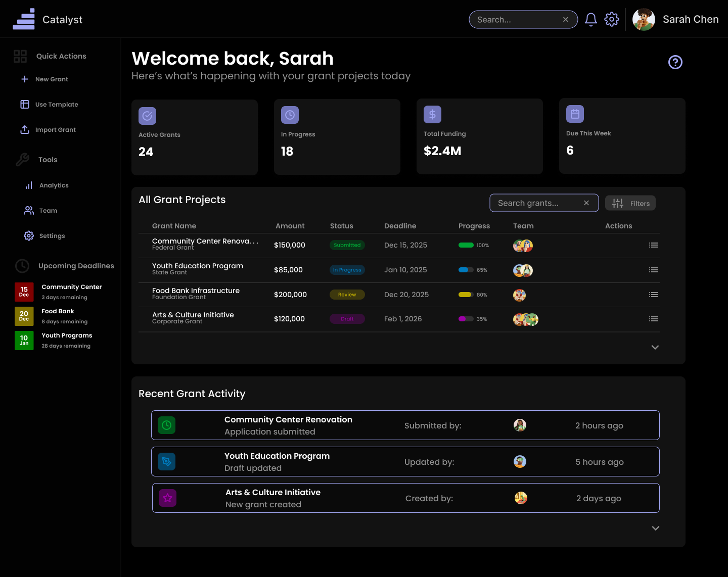
Task: Expand the All Grant Projects list
Action: (655, 347)
